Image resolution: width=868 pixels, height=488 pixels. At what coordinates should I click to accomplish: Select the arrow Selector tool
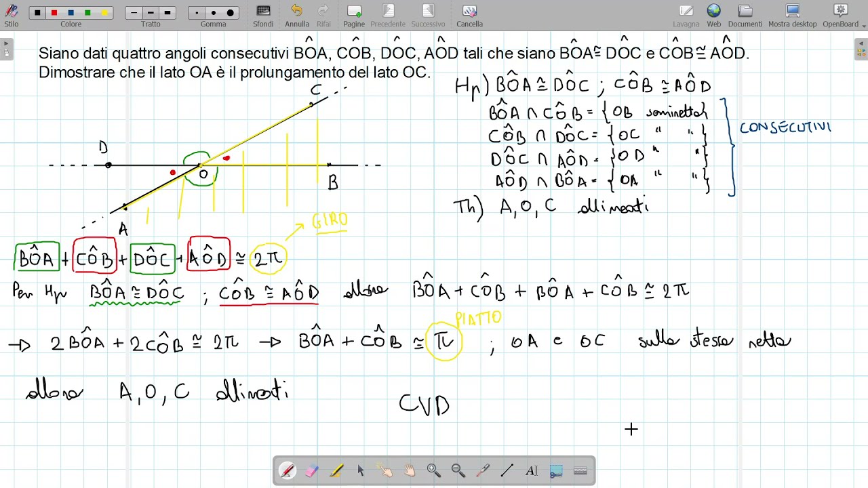coord(361,470)
